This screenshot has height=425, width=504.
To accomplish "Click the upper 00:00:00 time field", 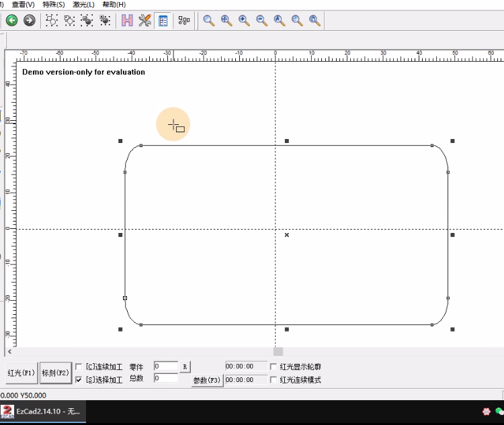I will [x=246, y=366].
